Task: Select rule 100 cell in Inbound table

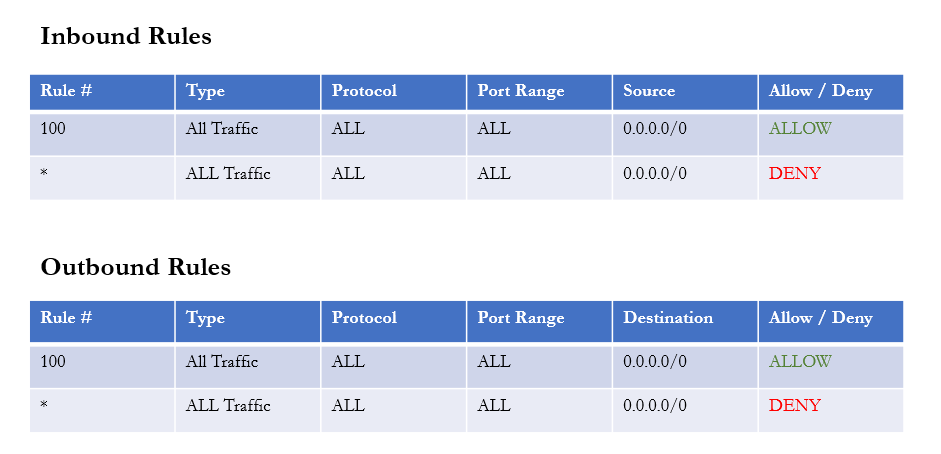Action: pos(102,134)
